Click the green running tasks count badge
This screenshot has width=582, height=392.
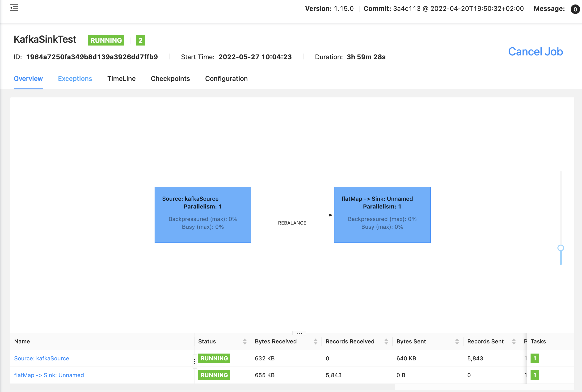[x=140, y=40]
